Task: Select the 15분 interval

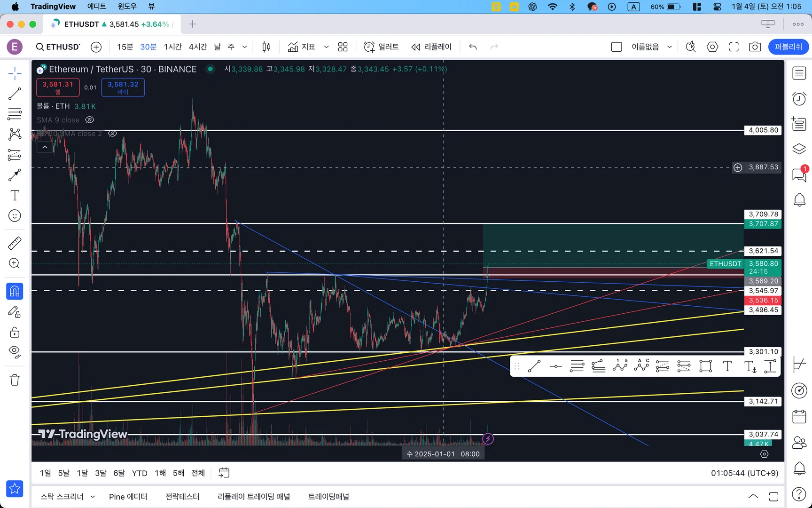Action: (125, 47)
